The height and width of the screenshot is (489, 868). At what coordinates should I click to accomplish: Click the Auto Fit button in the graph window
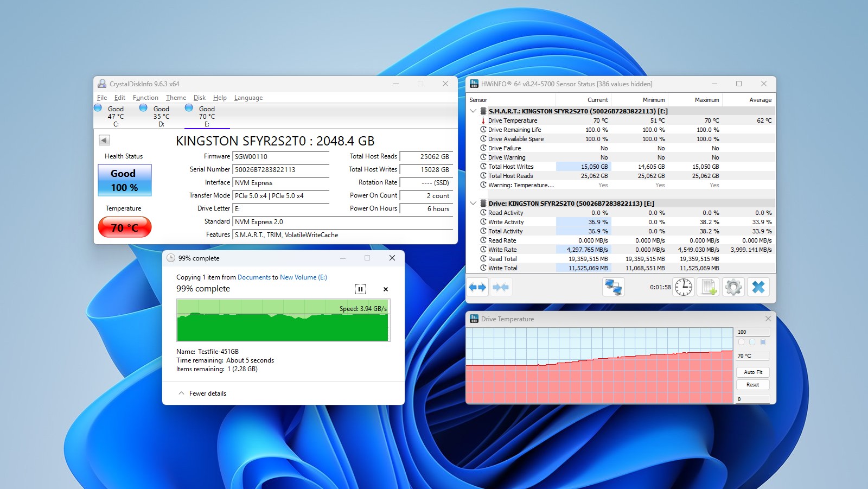click(x=753, y=372)
